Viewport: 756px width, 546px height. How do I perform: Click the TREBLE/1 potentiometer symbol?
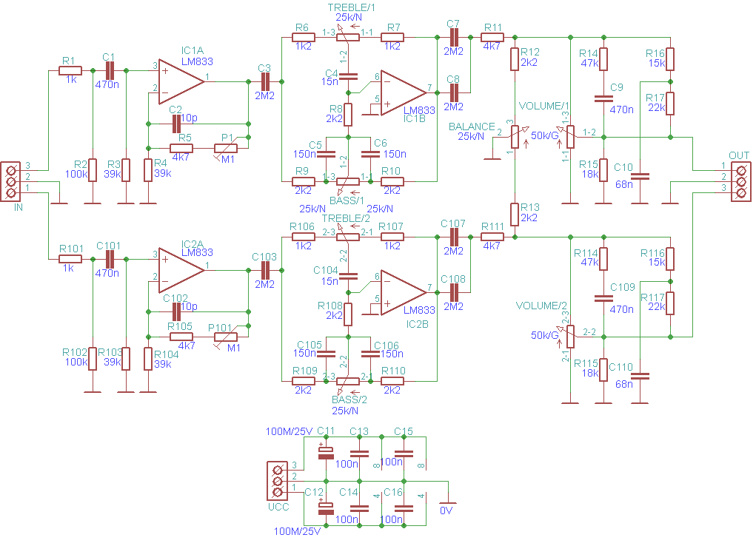click(x=348, y=36)
